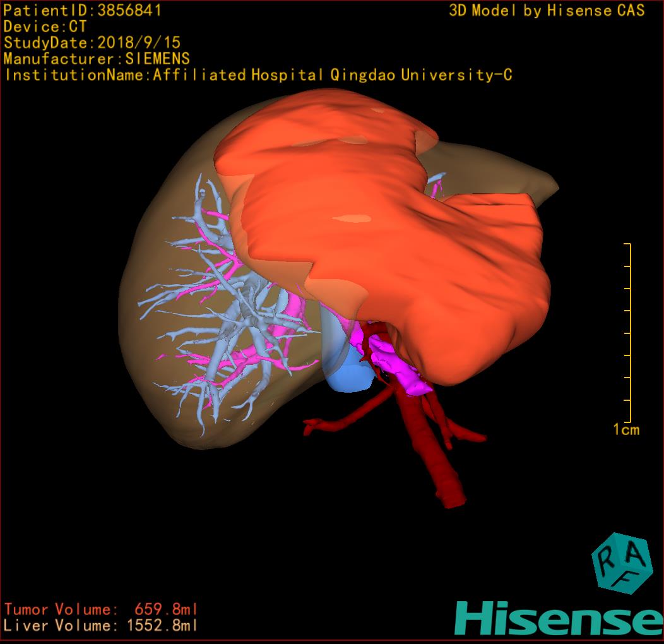Click the yellow scale ruler

[x=629, y=333]
